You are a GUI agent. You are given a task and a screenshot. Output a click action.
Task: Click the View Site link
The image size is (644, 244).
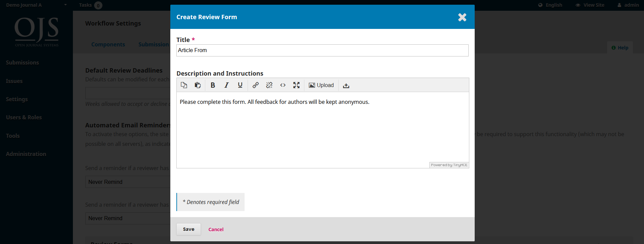tap(590, 5)
